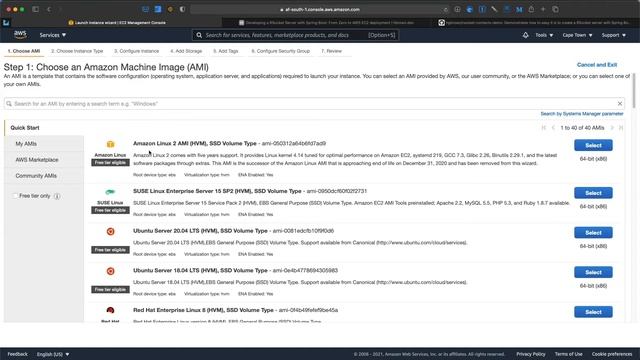Click the Safari back arrow
The image size is (640, 360).
[49, 9]
